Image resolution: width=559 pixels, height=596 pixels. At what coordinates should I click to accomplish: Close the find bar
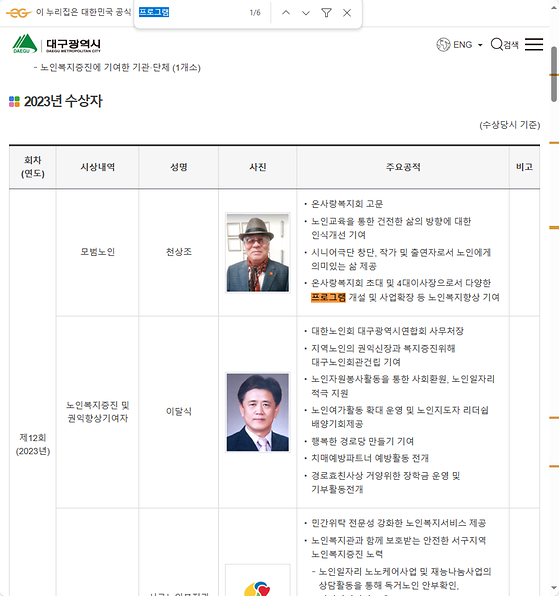click(347, 13)
